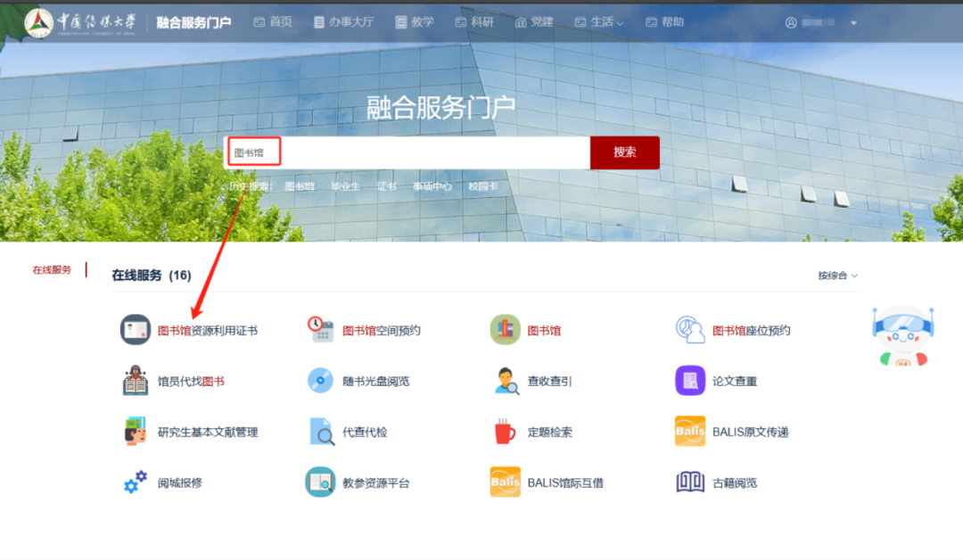The width and height of the screenshot is (963, 560).
Task: Click the red 搜索 button
Action: [x=624, y=152]
